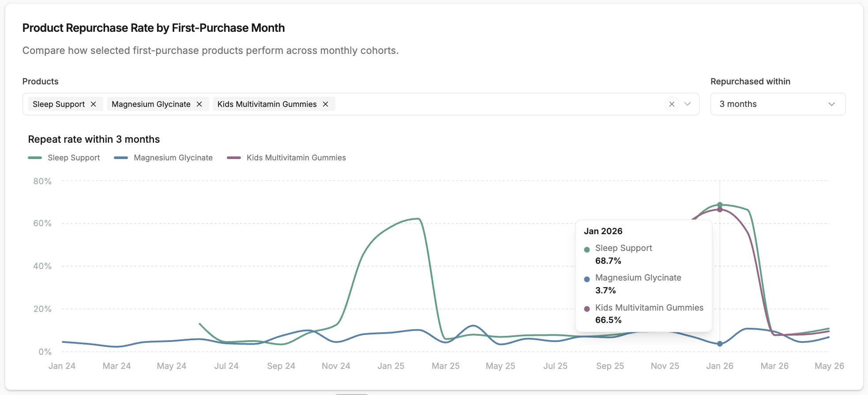
Task: Open the Repurchased within 3 months dropdown
Action: 778,104
